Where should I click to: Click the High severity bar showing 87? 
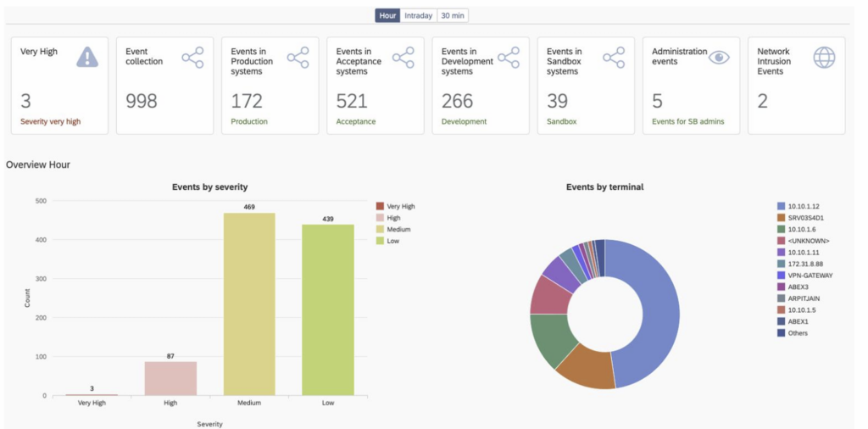(170, 378)
